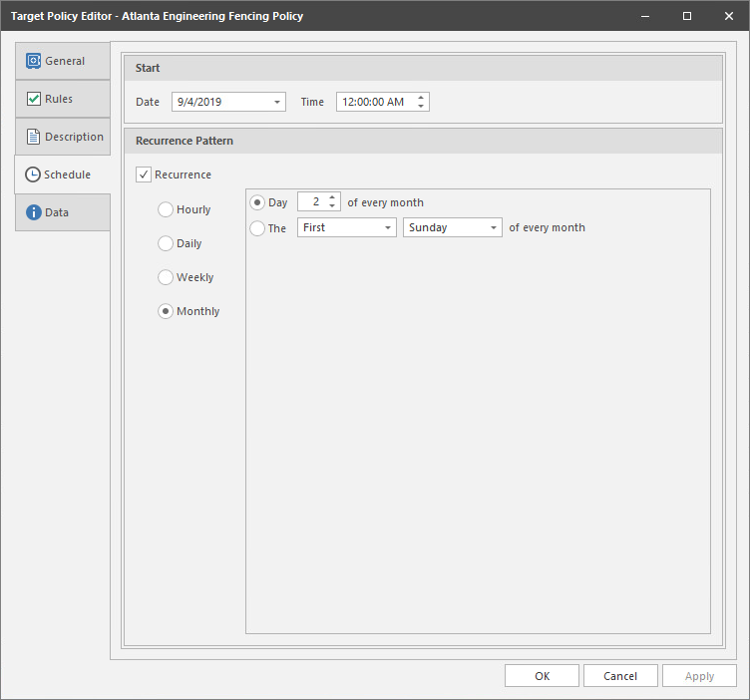The height and width of the screenshot is (700, 750).
Task: Open the Description tab
Action: click(x=73, y=137)
